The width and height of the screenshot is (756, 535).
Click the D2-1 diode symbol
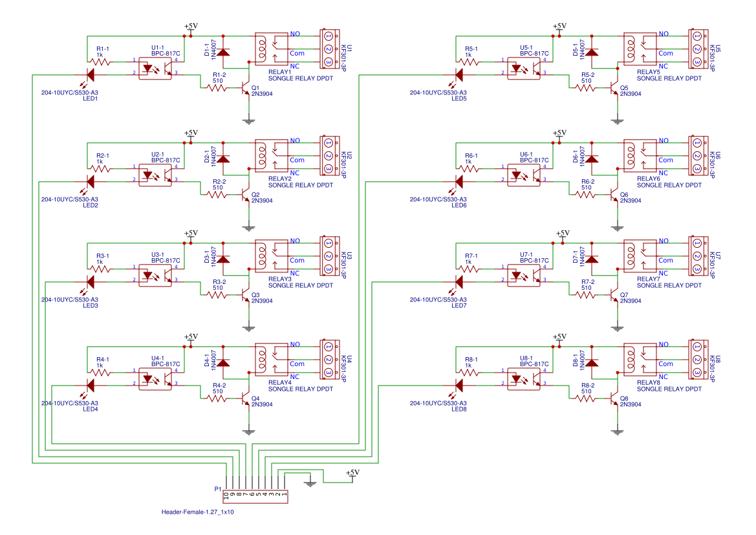pyautogui.click(x=222, y=158)
